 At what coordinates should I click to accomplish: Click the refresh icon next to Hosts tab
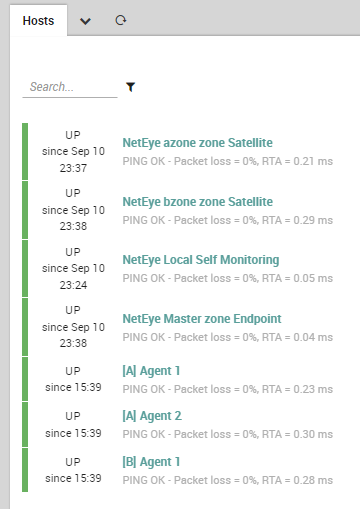click(120, 21)
